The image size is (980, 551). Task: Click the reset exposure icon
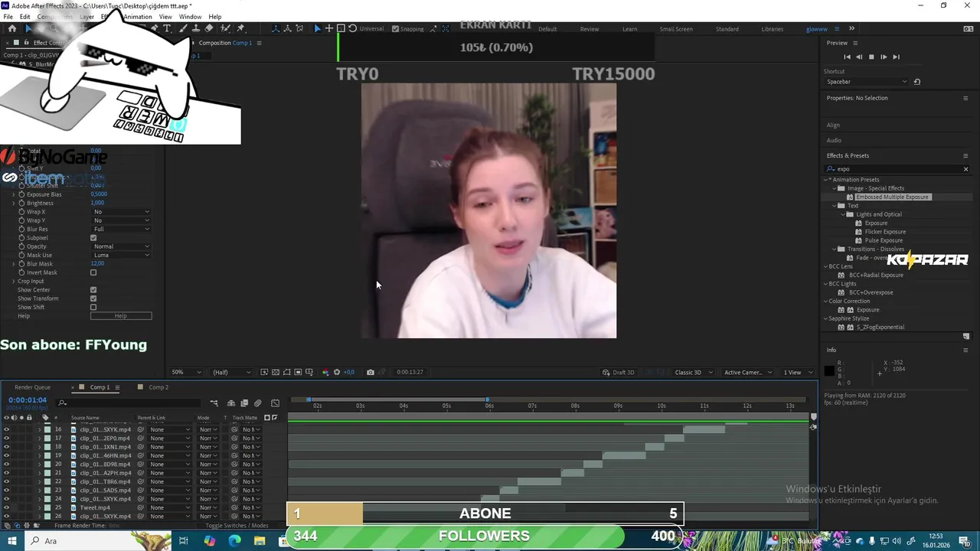(337, 372)
